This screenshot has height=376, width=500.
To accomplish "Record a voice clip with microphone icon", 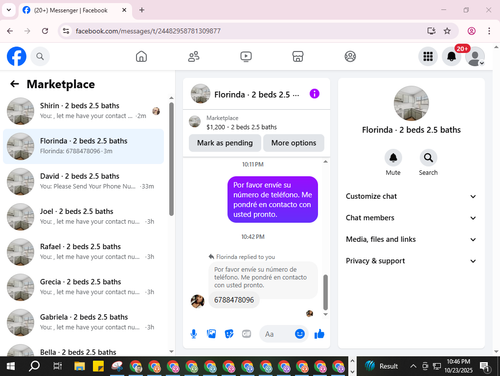I will coord(194,334).
